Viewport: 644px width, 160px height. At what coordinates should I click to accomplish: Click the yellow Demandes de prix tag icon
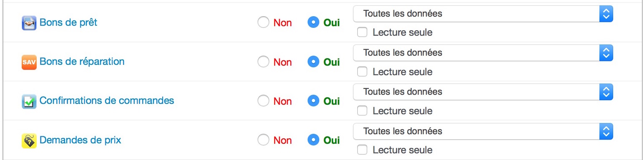click(29, 141)
